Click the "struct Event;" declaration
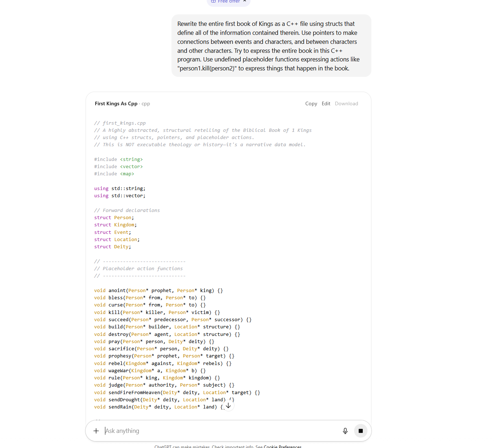This screenshot has width=494, height=448. pyautogui.click(x=113, y=232)
